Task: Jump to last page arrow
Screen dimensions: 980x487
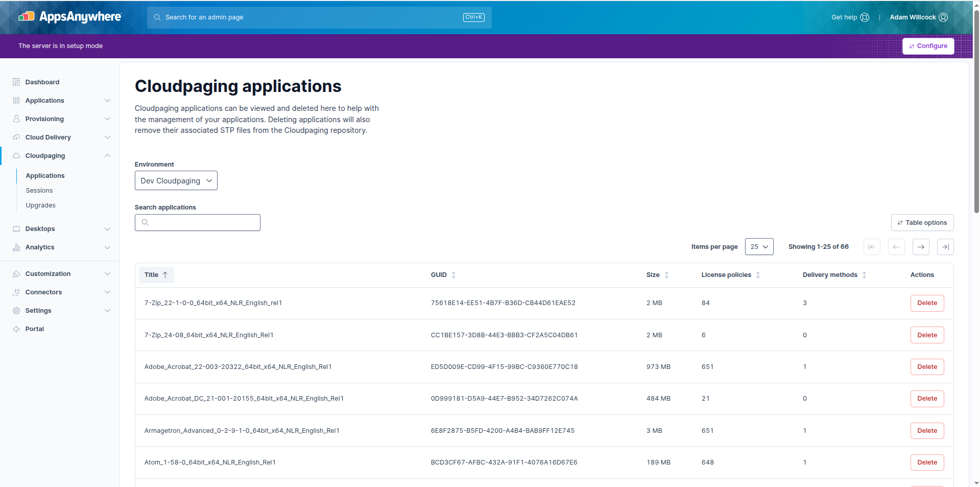Action: point(945,247)
